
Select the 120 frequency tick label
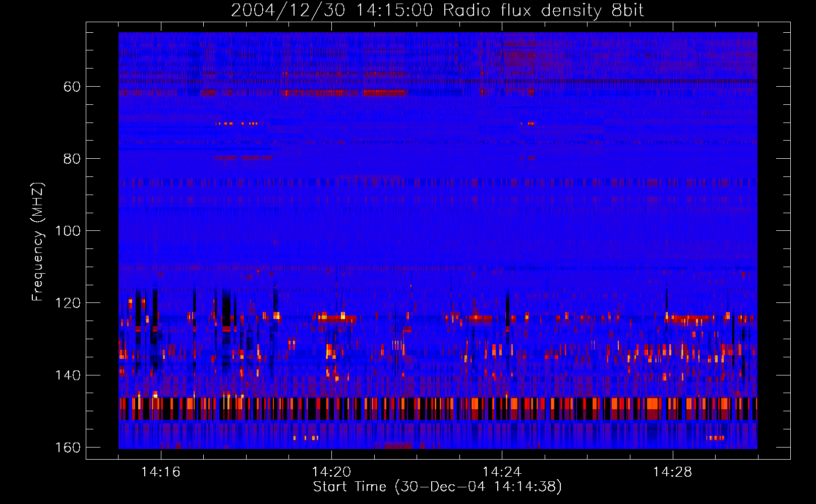[68, 303]
